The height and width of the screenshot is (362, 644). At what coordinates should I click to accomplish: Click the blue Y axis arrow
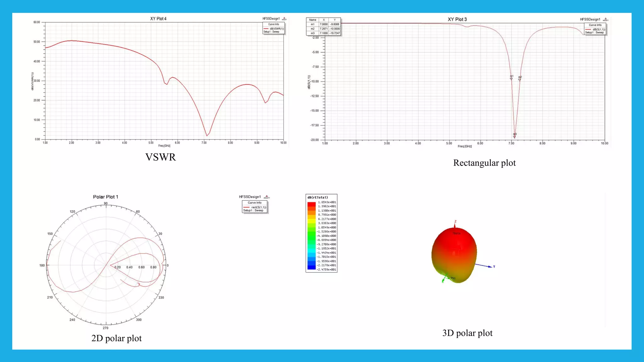pos(489,266)
